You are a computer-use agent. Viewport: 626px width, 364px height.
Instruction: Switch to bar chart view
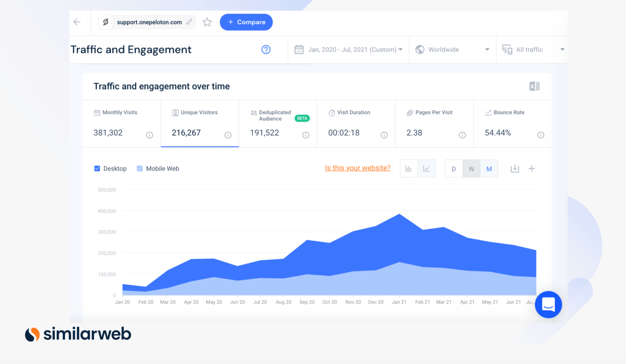point(409,169)
